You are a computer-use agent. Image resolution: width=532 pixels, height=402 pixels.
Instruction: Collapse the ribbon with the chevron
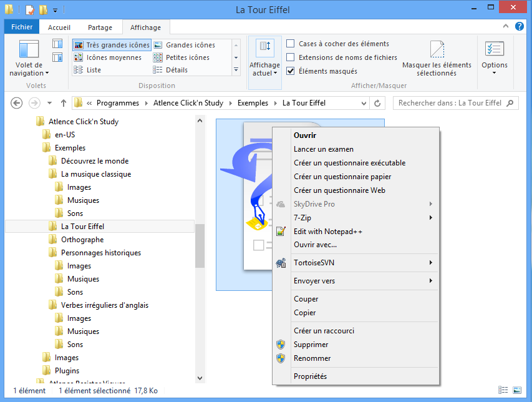click(506, 26)
